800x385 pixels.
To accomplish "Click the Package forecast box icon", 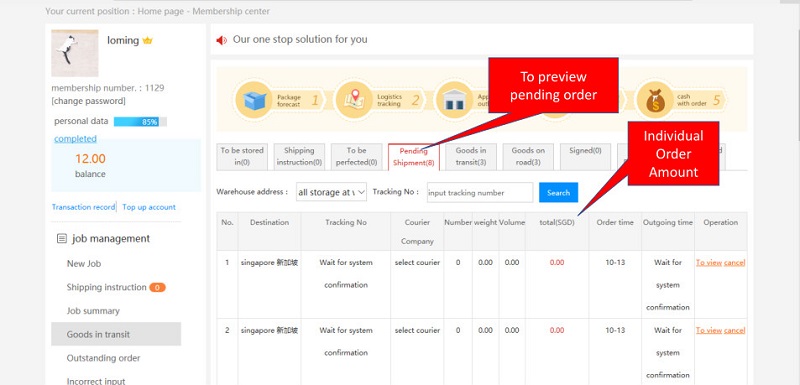I will pos(254,100).
